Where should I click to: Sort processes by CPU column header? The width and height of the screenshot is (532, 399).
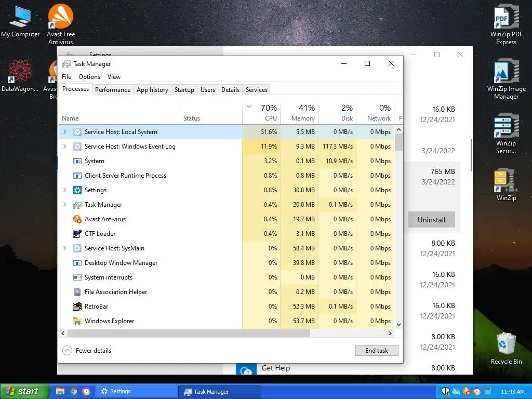point(261,113)
